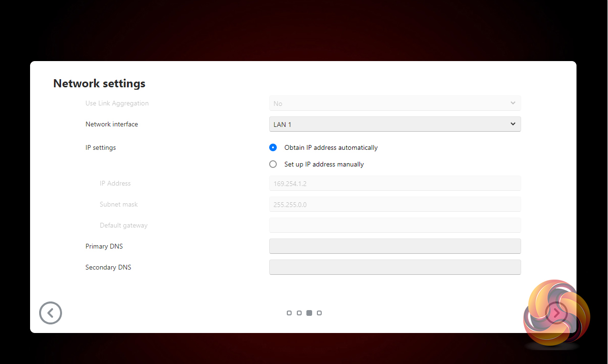This screenshot has width=608, height=364.
Task: Click the Subnet mask field showing 255.255.0.0
Action: coord(395,204)
